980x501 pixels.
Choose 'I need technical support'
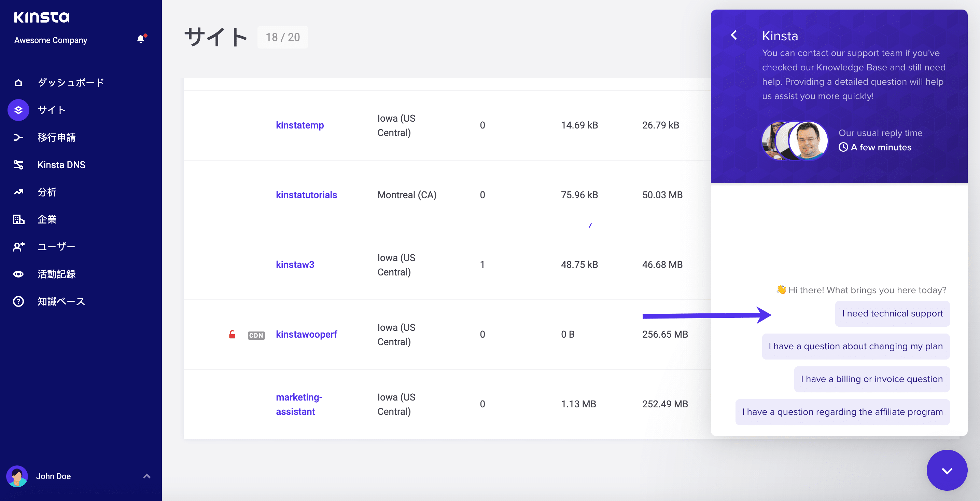(x=892, y=314)
